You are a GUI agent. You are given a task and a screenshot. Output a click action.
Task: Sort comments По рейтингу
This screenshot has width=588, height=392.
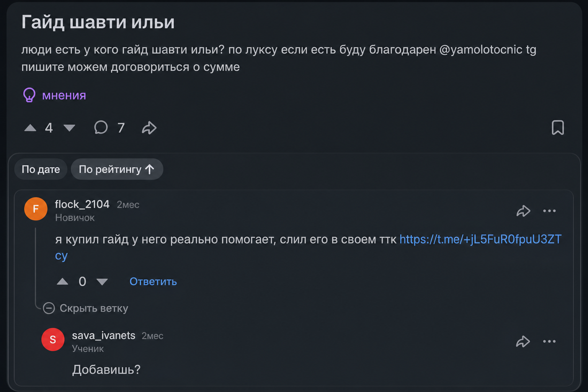117,169
